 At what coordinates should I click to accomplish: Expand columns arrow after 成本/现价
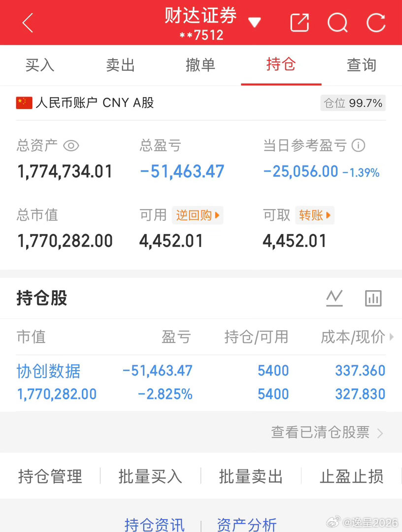click(x=392, y=337)
